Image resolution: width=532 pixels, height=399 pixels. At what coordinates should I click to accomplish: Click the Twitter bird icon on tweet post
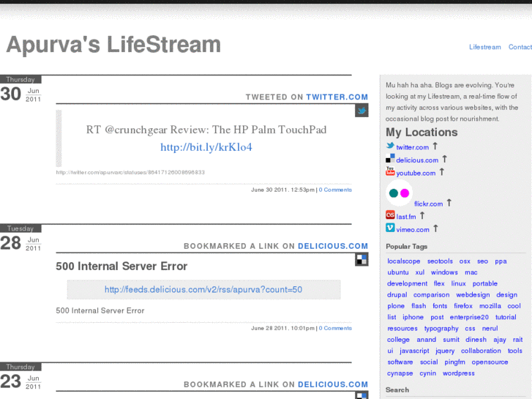361,111
